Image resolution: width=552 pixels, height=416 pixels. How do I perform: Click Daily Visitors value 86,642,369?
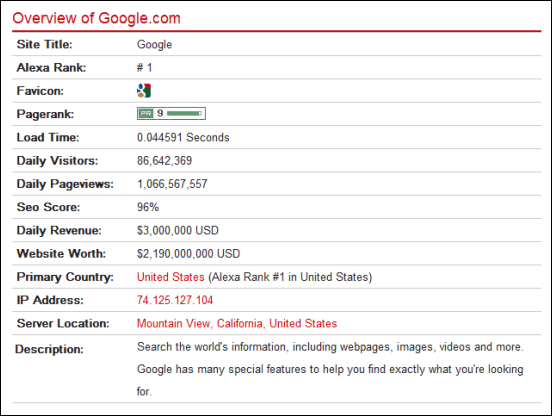(164, 161)
